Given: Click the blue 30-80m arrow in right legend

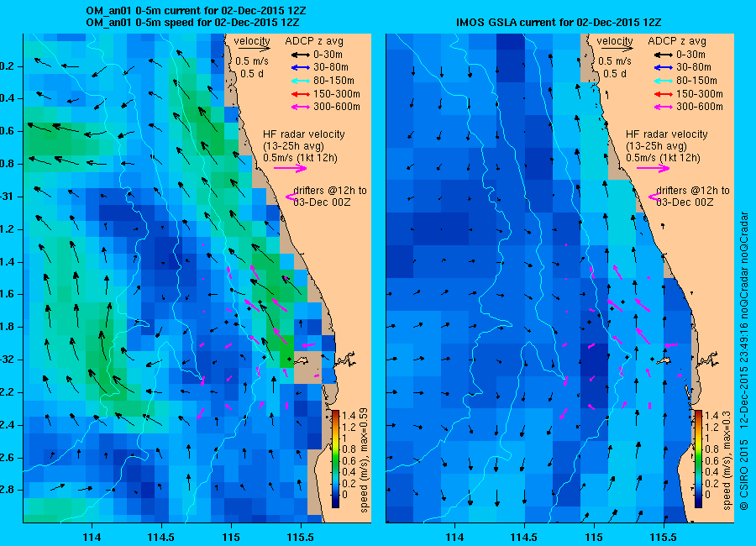Looking at the screenshot, I should [664, 68].
